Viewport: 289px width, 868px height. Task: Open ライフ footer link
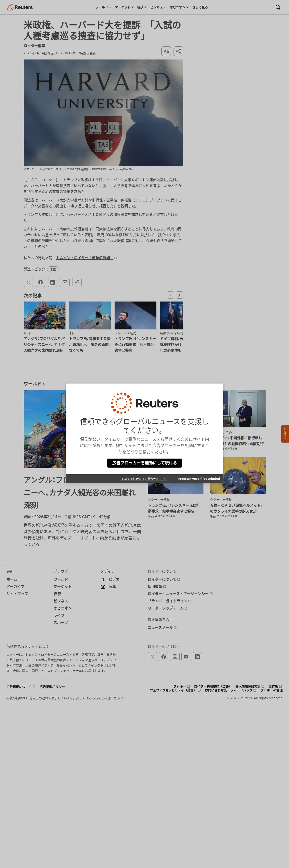click(59, 615)
